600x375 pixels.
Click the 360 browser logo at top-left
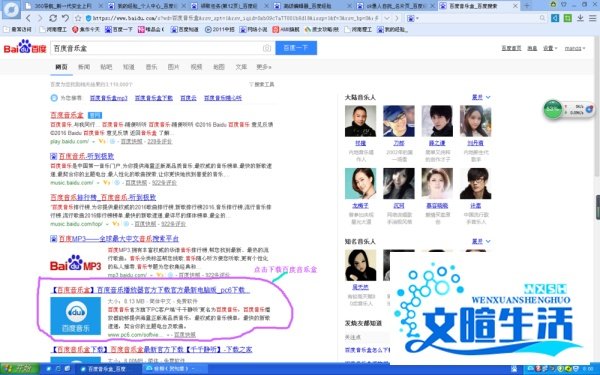(11, 10)
